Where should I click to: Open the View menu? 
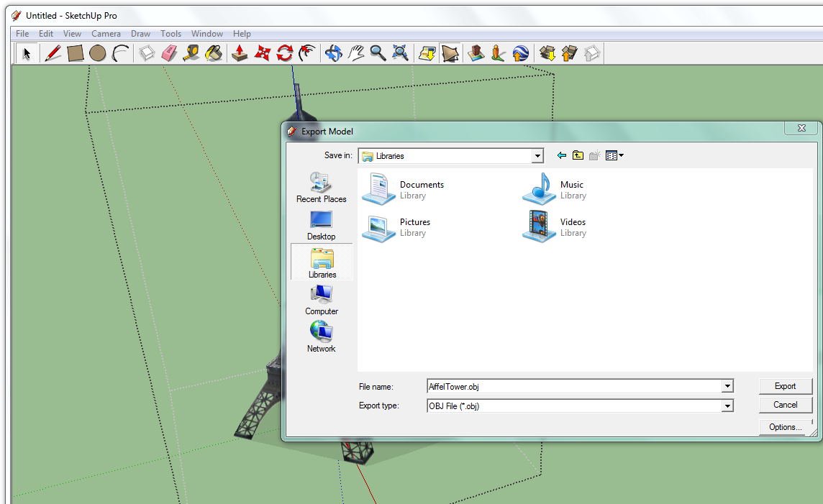pyautogui.click(x=73, y=34)
